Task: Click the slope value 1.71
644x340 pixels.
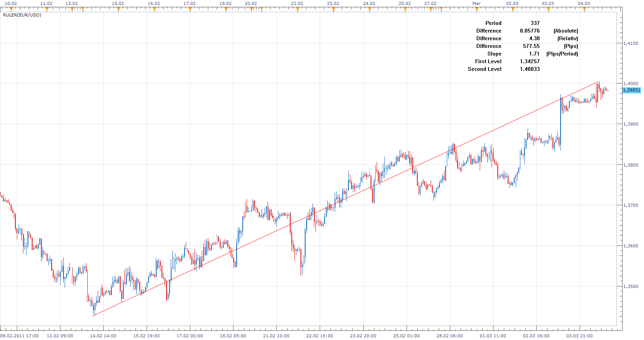Action: pyautogui.click(x=534, y=54)
